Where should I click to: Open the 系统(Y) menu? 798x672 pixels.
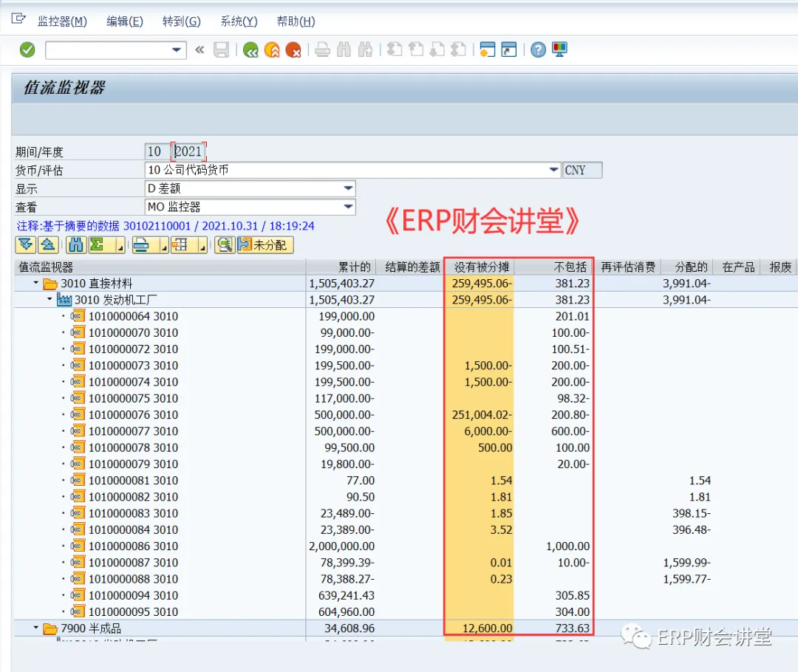tap(239, 21)
